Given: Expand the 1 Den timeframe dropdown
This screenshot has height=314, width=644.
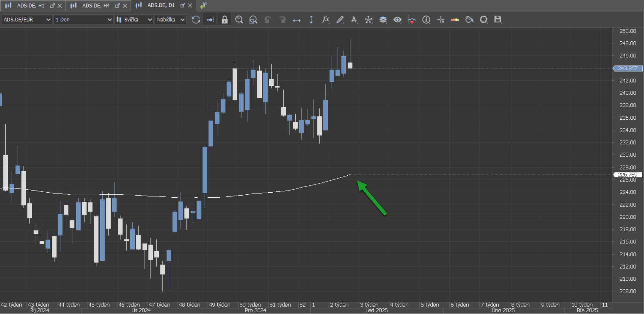Looking at the screenshot, I should pyautogui.click(x=83, y=20).
